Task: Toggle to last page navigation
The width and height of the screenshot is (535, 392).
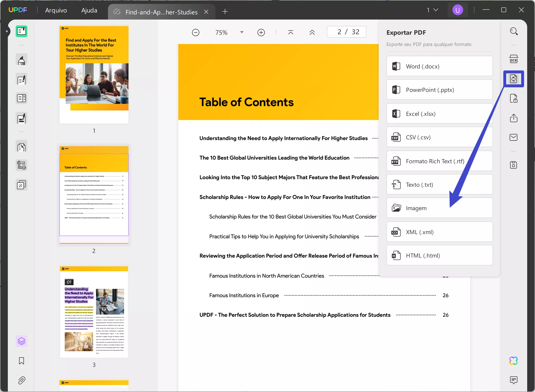Action: [290, 33]
